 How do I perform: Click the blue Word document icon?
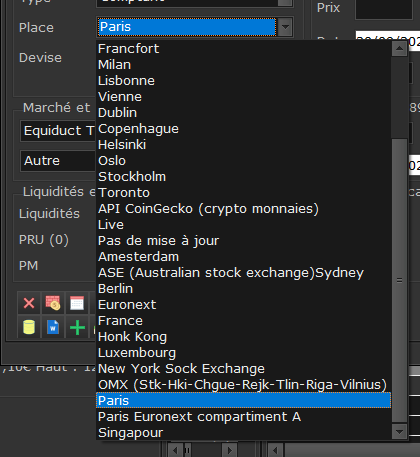[53, 327]
